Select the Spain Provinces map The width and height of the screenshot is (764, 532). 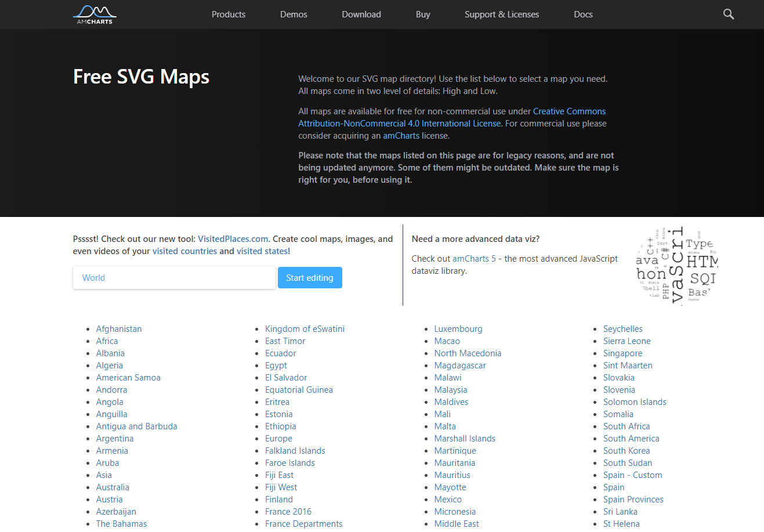[633, 500]
